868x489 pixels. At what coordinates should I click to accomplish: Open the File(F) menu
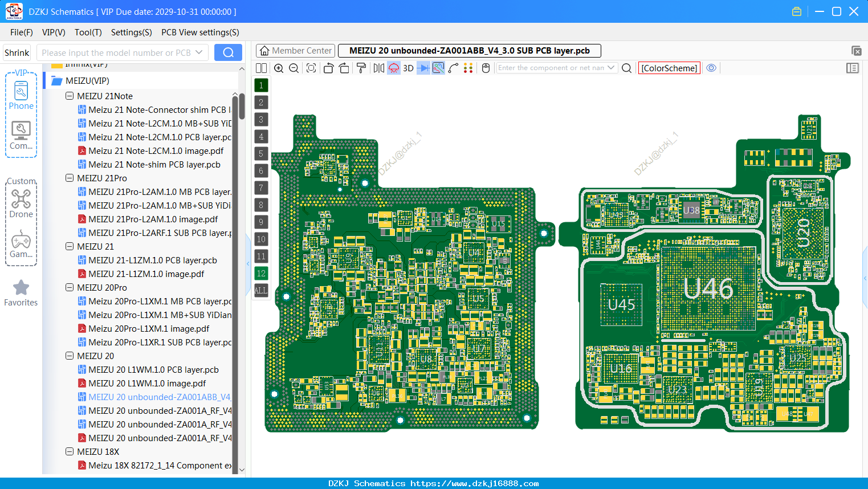tap(21, 32)
